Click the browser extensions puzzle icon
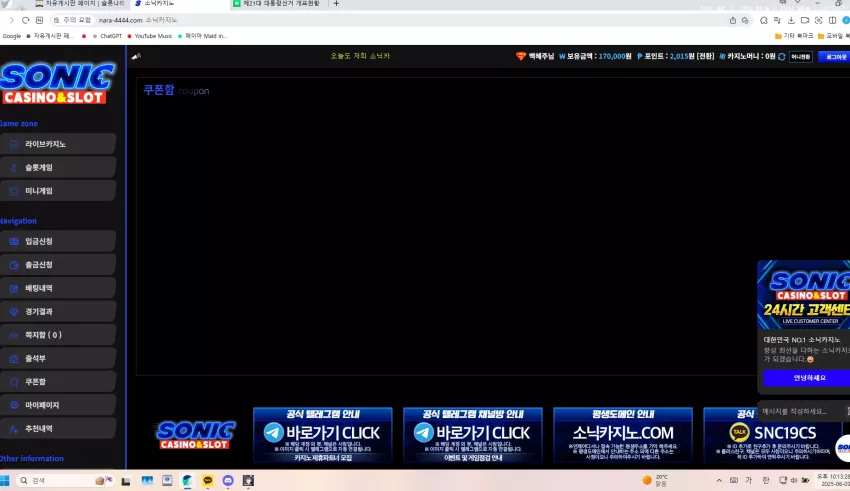 [x=764, y=21]
